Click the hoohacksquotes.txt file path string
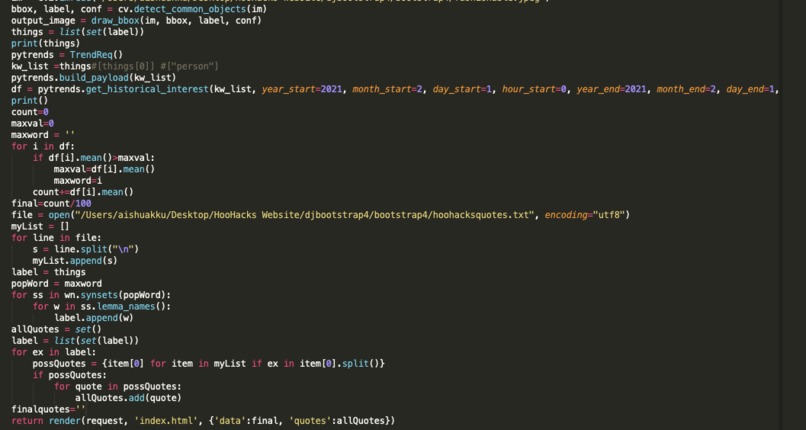Viewport: 806px width, 430px height. point(306,215)
